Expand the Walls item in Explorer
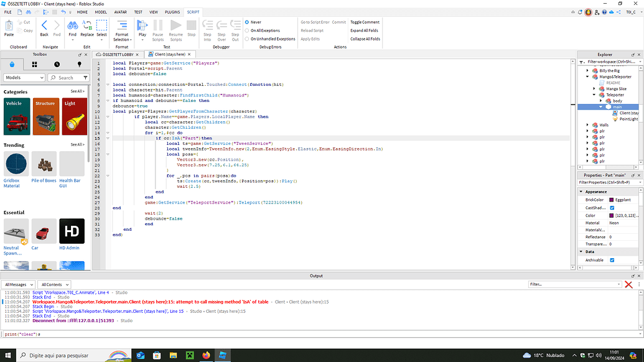The image size is (644, 362). coord(588,126)
